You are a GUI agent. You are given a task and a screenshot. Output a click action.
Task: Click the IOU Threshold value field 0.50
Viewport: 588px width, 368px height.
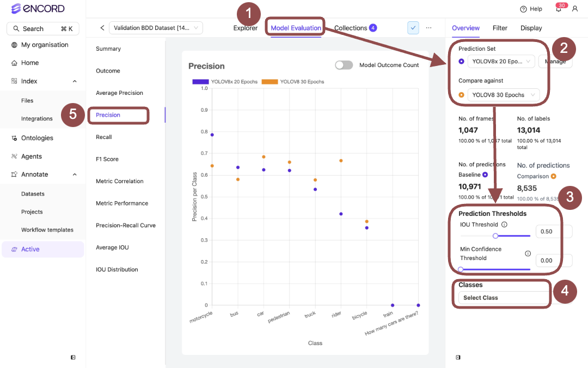point(554,232)
